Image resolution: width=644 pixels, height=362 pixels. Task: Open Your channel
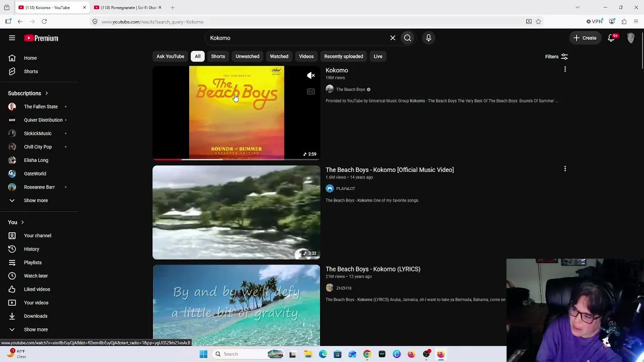[x=39, y=236]
